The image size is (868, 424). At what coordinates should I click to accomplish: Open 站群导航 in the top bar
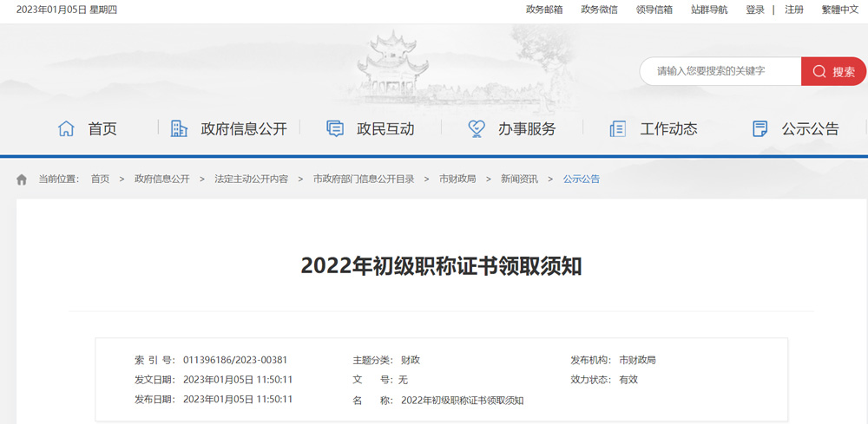[x=709, y=10]
